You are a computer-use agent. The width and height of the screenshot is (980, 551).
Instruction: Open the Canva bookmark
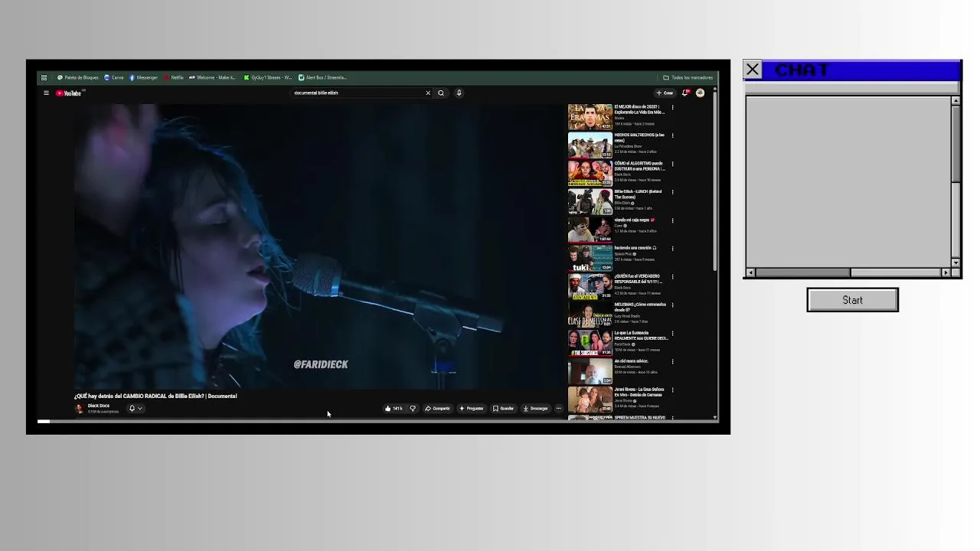click(114, 77)
